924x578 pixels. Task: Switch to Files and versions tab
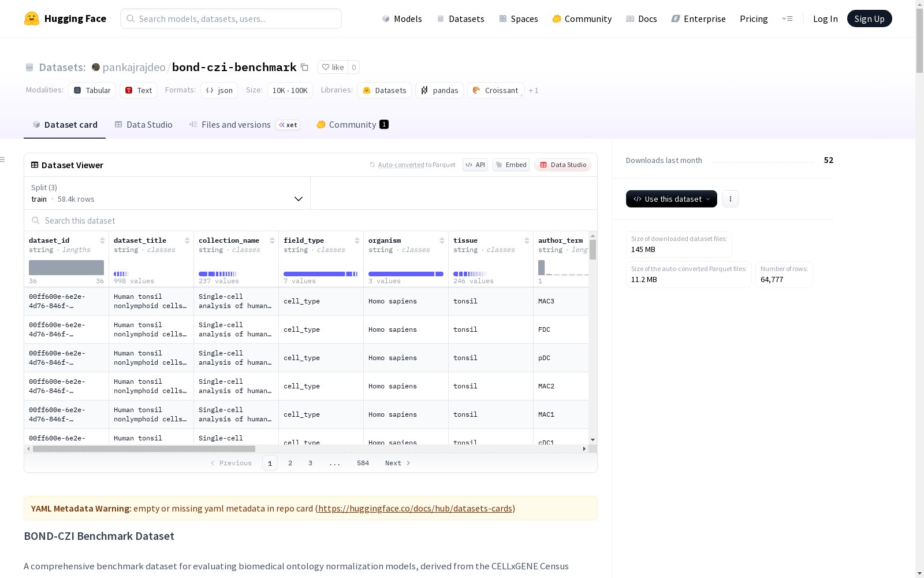click(244, 125)
